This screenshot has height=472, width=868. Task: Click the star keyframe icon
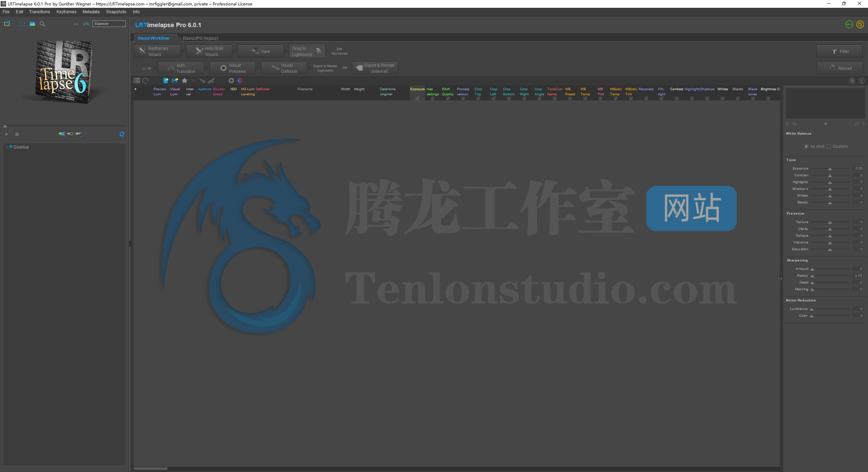pos(184,80)
